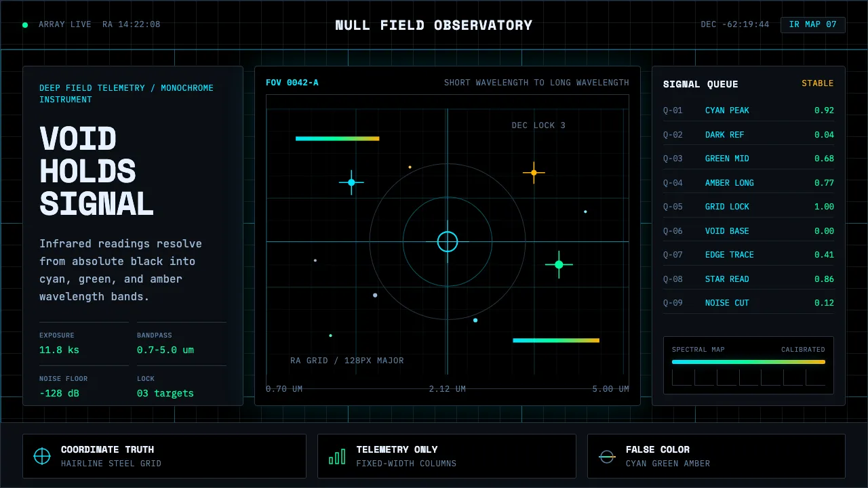The image size is (868, 488).
Task: Select queue row Q-03 GREEN MID
Action: click(749, 159)
